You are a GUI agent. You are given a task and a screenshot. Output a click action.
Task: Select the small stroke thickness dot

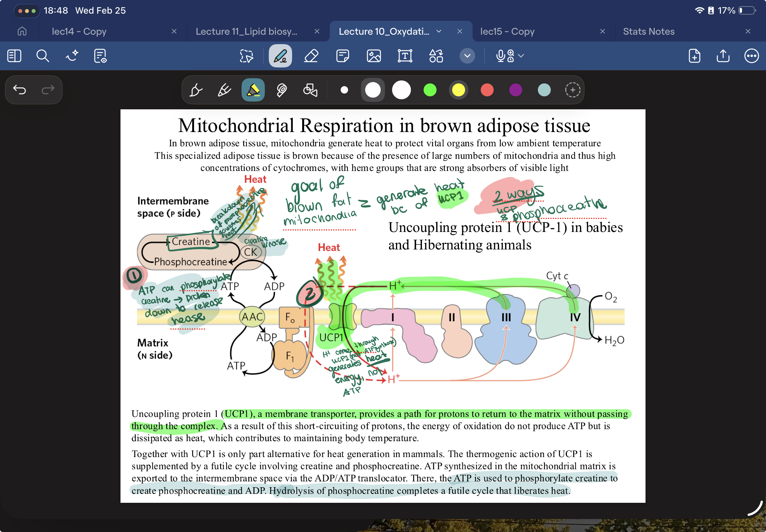click(x=344, y=90)
